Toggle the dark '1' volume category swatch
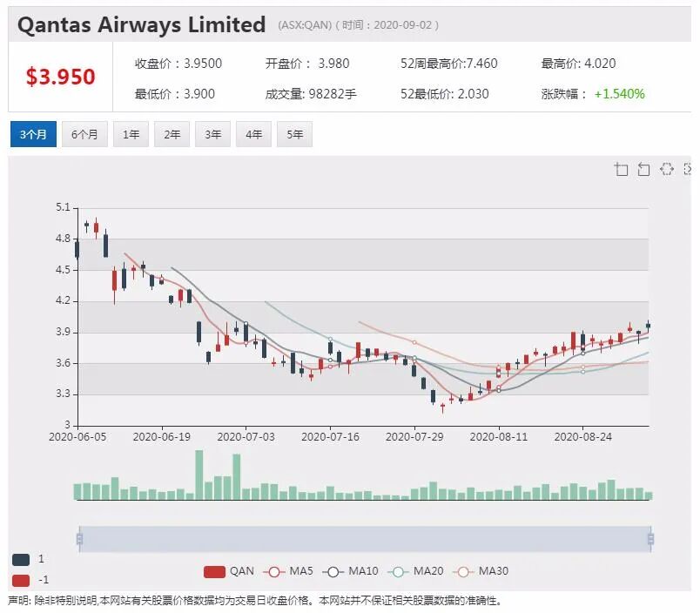Image resolution: width=700 pixels, height=613 pixels. pos(21,559)
